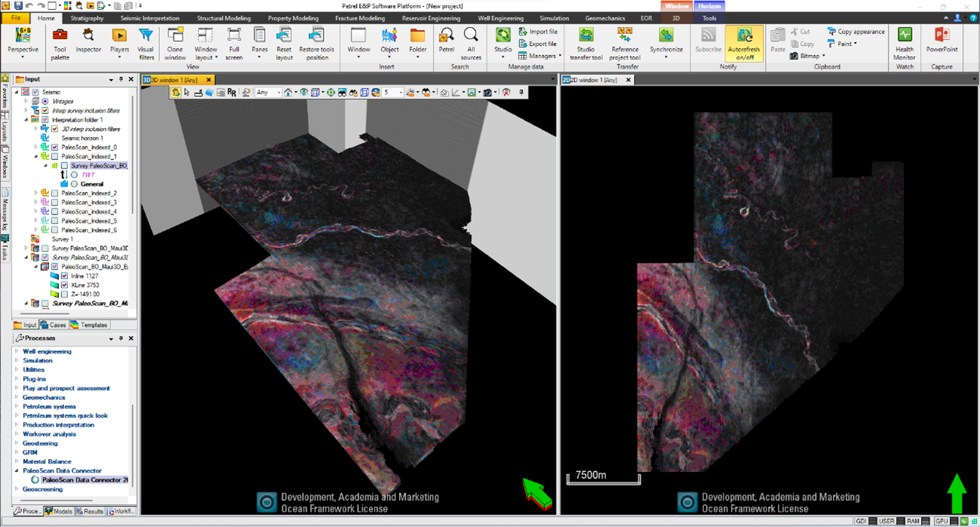
Task: Open the Models tab at bottom
Action: pyautogui.click(x=59, y=511)
